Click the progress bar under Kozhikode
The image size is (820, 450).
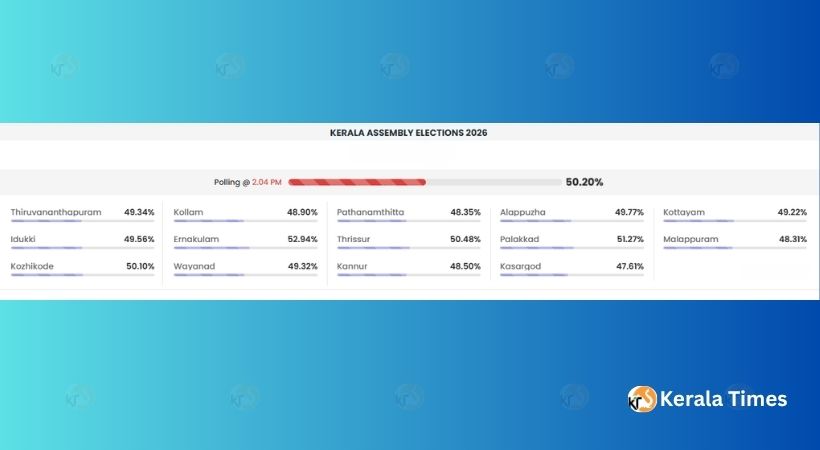point(46,274)
